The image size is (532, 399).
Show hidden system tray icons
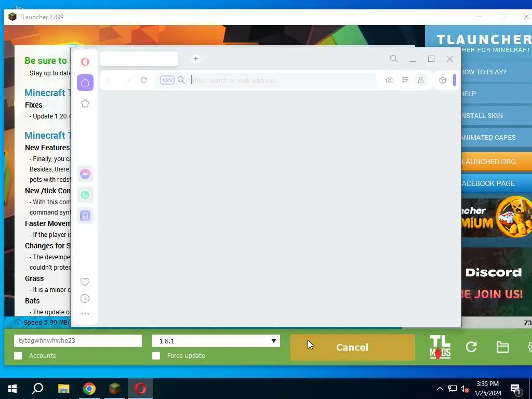point(440,389)
